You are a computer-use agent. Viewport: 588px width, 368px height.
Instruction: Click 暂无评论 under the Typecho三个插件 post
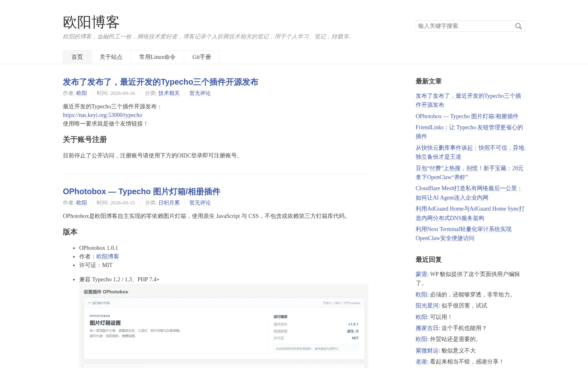[x=200, y=93]
